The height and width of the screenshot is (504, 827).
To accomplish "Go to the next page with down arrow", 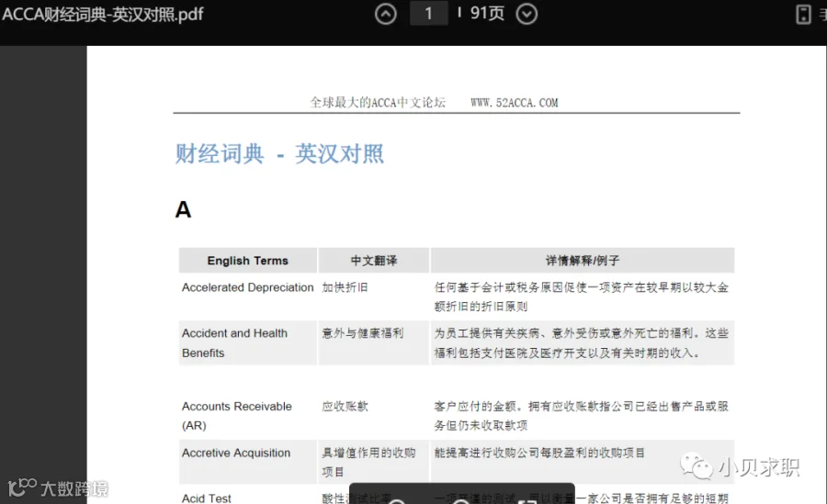I will [527, 14].
